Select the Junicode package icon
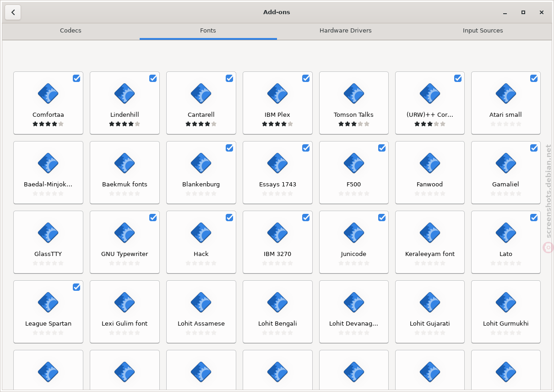This screenshot has width=554, height=392. pyautogui.click(x=354, y=233)
